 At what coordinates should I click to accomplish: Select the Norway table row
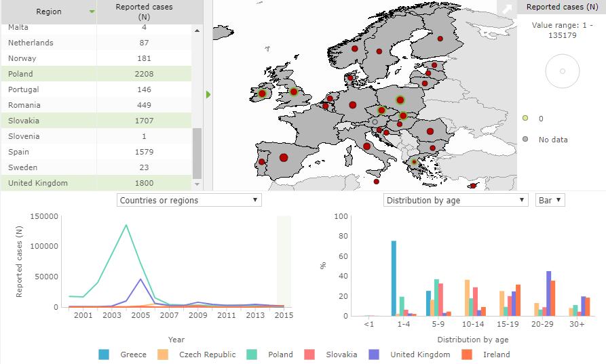96,58
